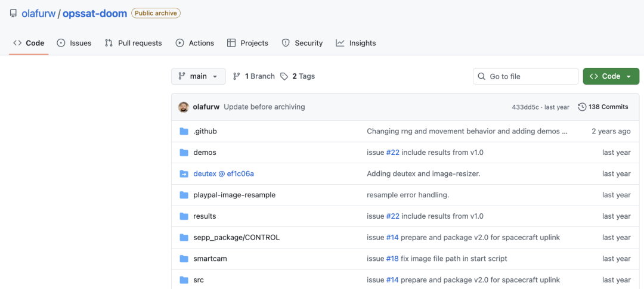This screenshot has width=644, height=289.
Task: Click the folder icon for smartcam
Action: (184, 259)
